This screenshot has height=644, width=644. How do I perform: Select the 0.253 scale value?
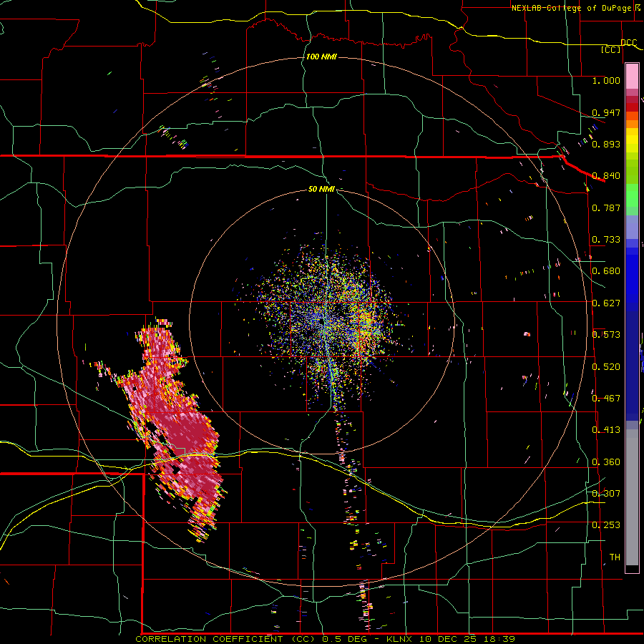click(606, 525)
